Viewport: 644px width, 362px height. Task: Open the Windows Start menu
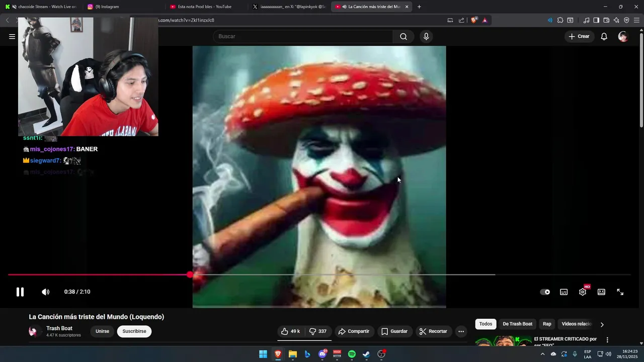click(x=263, y=354)
